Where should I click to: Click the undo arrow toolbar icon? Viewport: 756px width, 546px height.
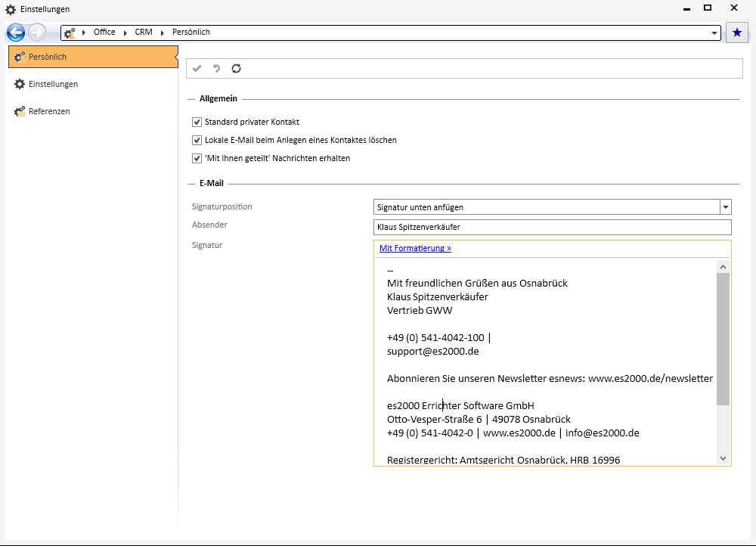point(216,69)
